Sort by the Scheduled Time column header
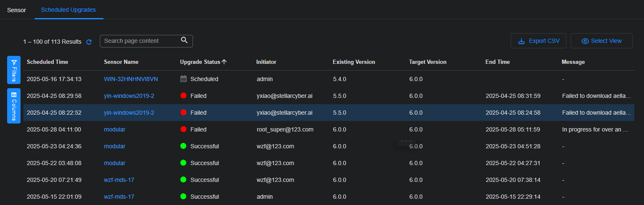 pos(47,62)
